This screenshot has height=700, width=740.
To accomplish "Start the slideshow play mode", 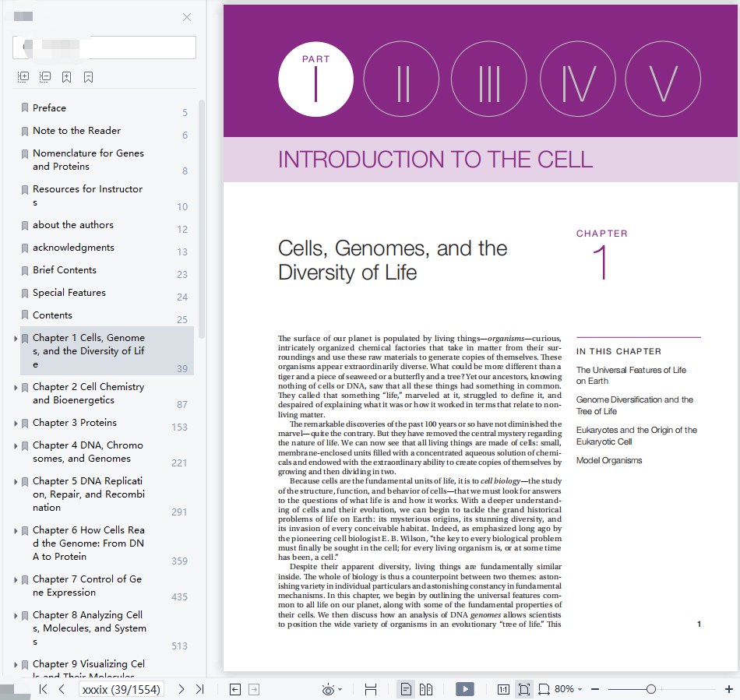I will coord(465,689).
